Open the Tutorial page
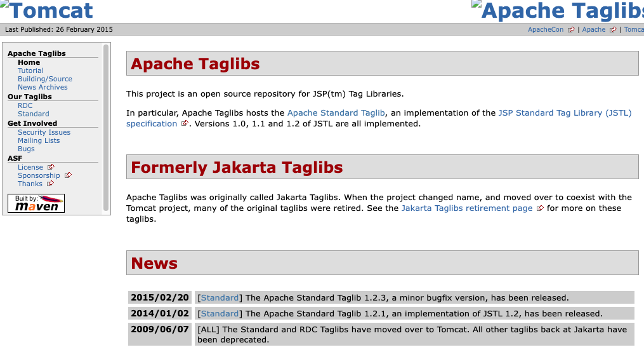This screenshot has height=352, width=644. tap(30, 71)
